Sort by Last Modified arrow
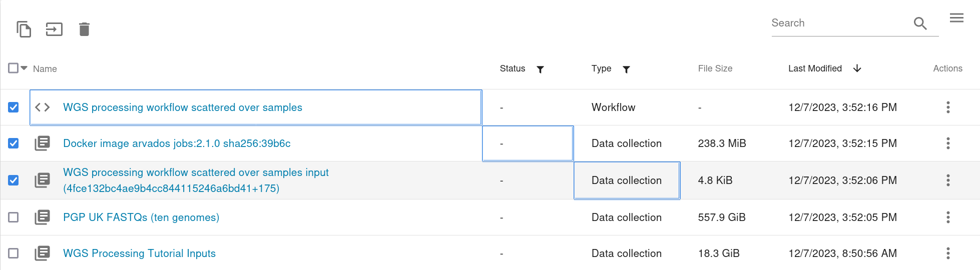The height and width of the screenshot is (270, 980). point(857,68)
